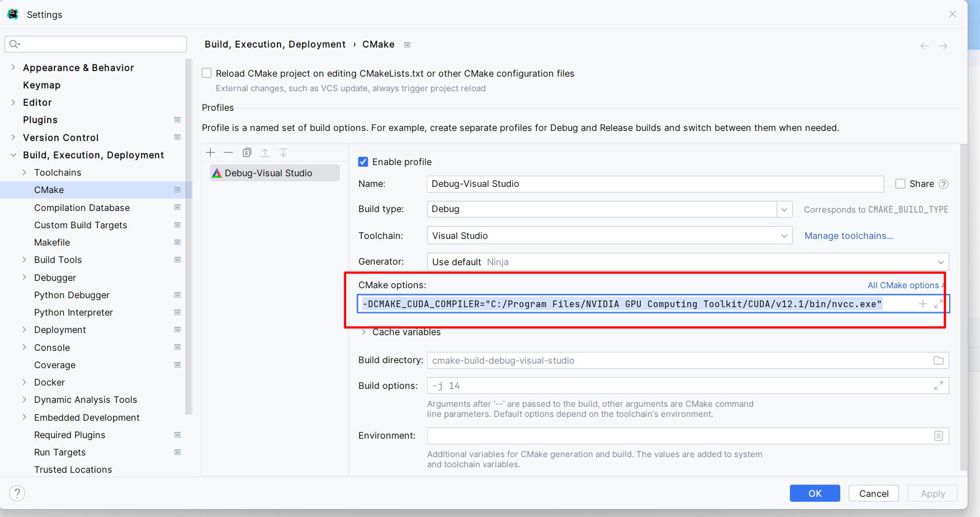Open Required Plugins settings page

[x=69, y=435]
